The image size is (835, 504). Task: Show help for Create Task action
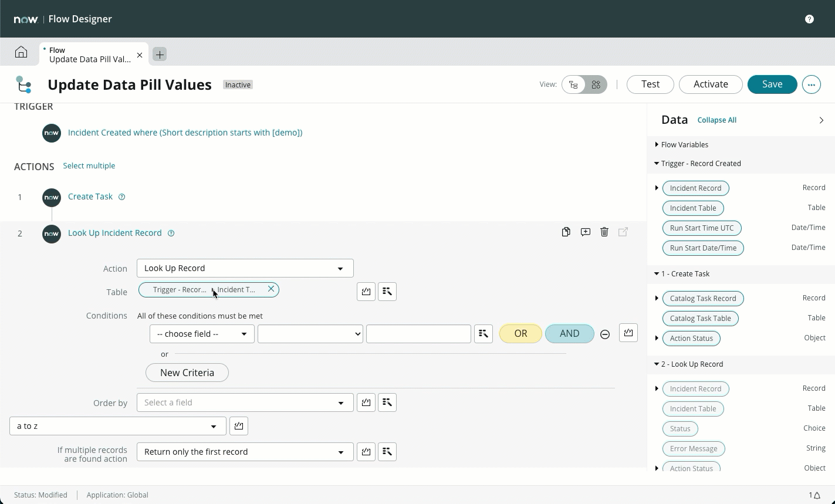[x=122, y=197]
